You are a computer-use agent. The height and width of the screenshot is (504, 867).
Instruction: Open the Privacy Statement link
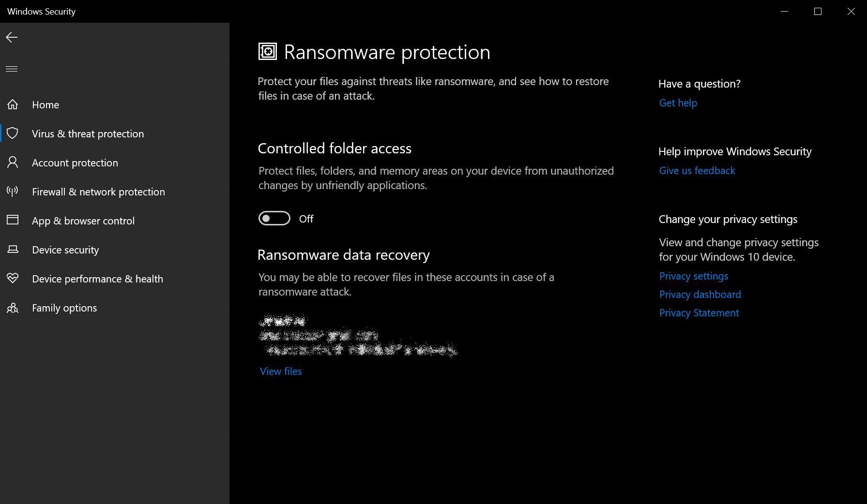click(x=699, y=313)
